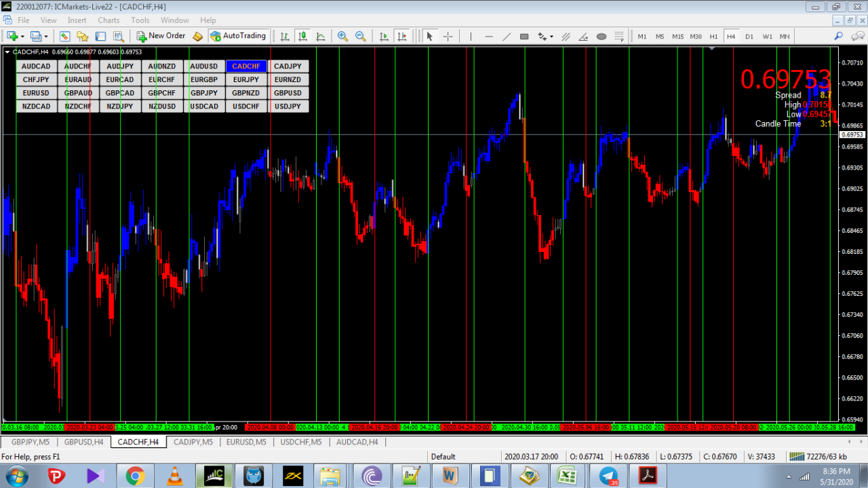
Task: Switch chart to candlesticks mode
Action: [302, 36]
